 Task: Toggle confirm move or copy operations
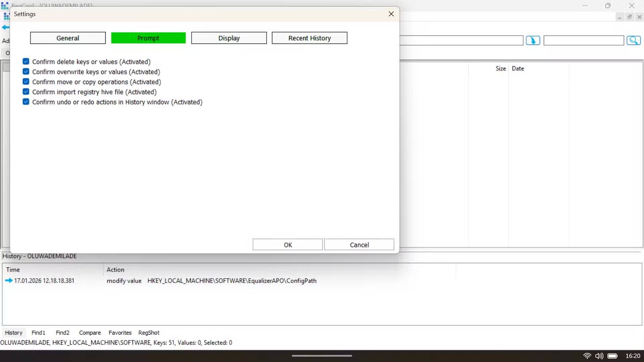(26, 81)
